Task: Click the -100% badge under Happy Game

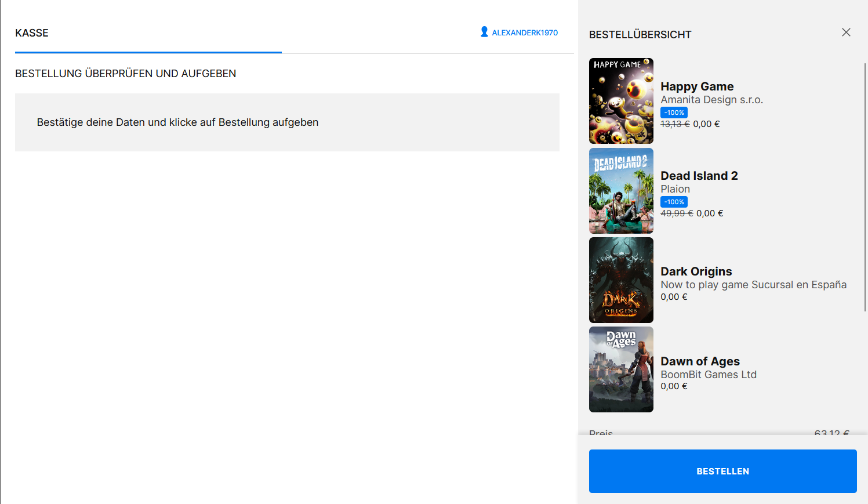Action: pyautogui.click(x=674, y=113)
